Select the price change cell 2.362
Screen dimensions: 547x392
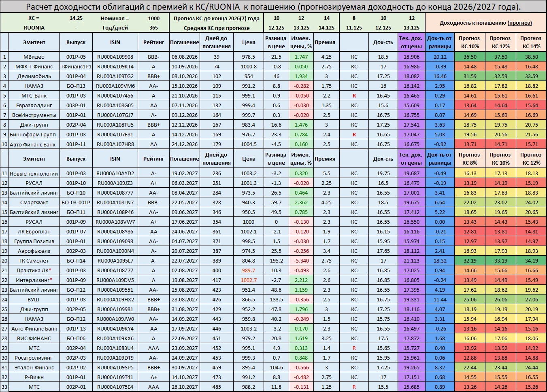coord(301,203)
